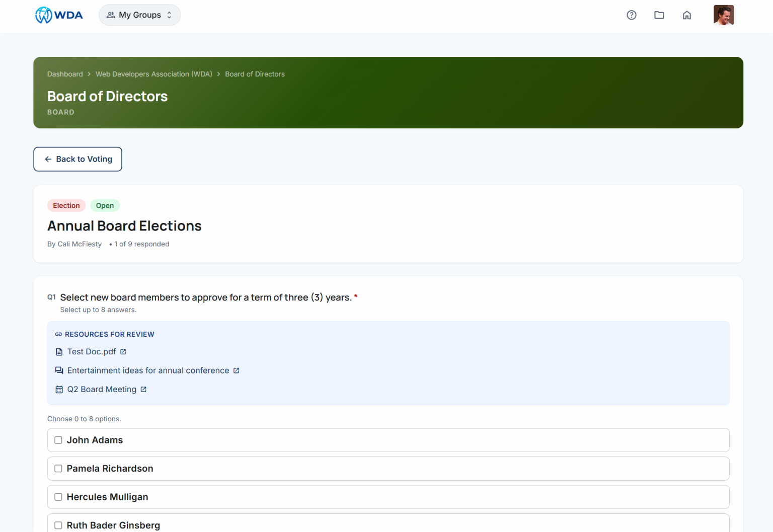Click the Election tag
This screenshot has height=532, width=773.
click(66, 205)
